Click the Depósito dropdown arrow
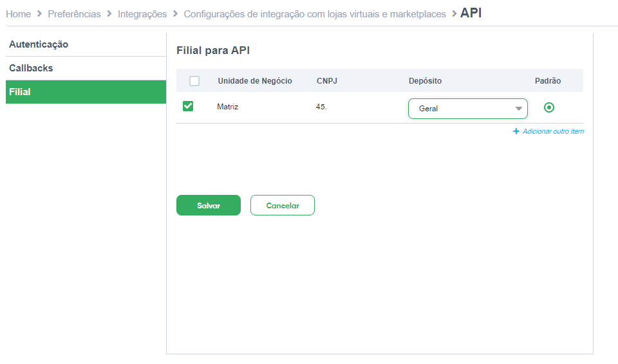618x364 pixels. tap(519, 109)
